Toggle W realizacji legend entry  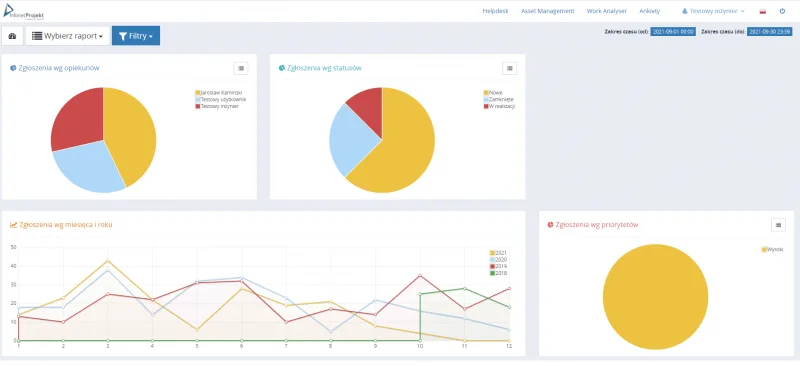(499, 106)
